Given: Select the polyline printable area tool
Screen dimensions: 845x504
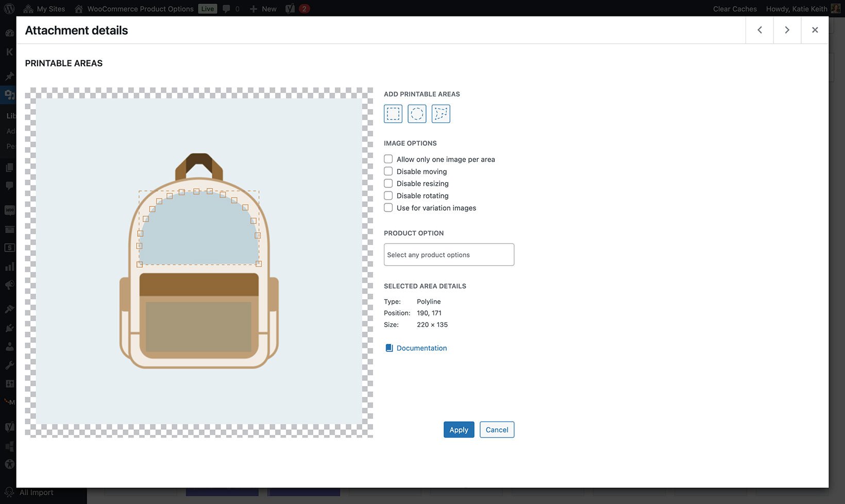Looking at the screenshot, I should 441,114.
